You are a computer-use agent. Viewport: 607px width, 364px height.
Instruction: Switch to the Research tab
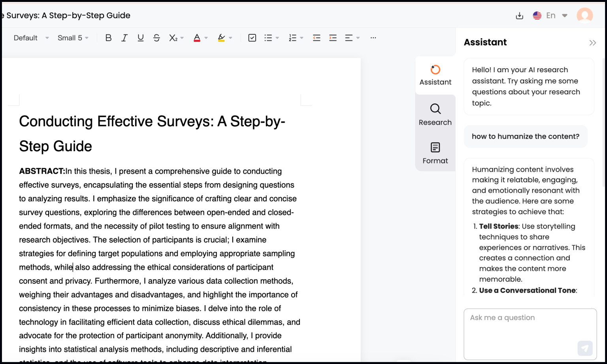[435, 114]
